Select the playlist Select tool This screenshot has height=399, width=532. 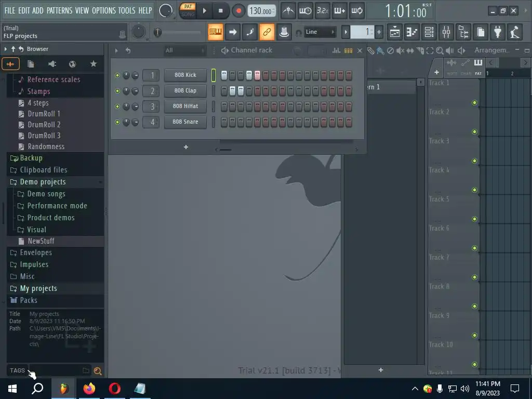coord(430,50)
